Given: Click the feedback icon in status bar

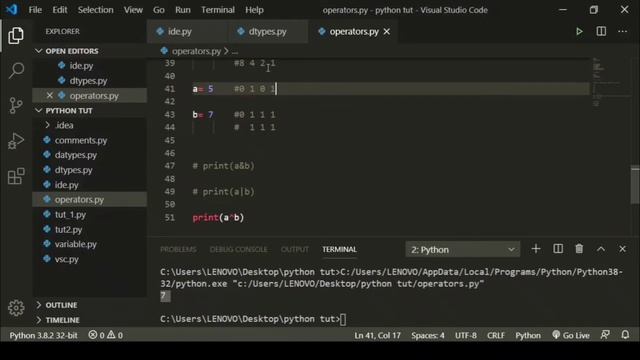Looking at the screenshot, I should point(605,335).
